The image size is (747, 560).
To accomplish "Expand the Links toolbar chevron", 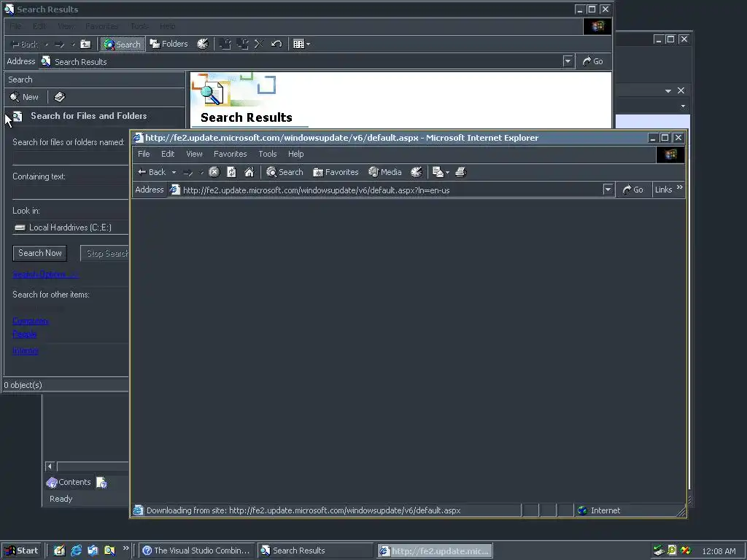I will pyautogui.click(x=680, y=187).
